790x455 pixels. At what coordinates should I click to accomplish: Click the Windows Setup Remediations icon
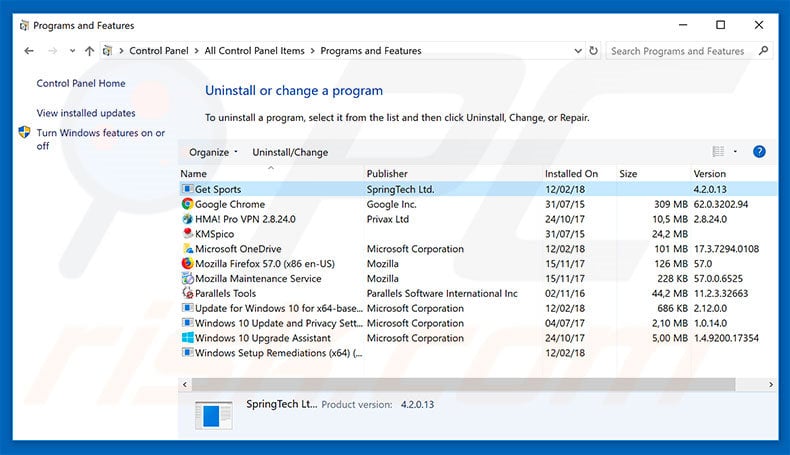(187, 352)
